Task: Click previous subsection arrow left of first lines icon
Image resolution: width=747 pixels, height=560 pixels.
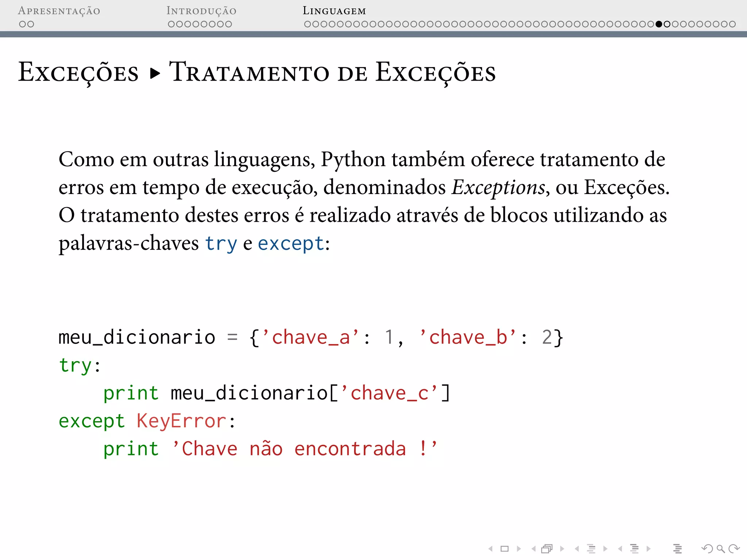Action: click(x=577, y=549)
